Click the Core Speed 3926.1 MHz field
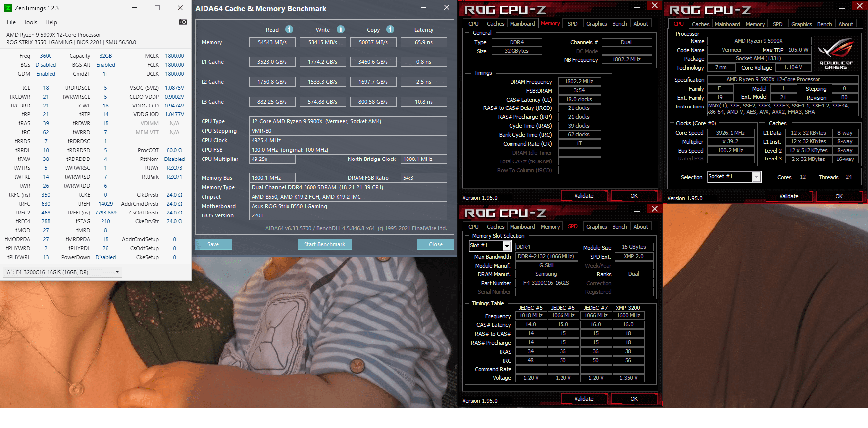Viewport: 868px width, 428px height. point(730,133)
